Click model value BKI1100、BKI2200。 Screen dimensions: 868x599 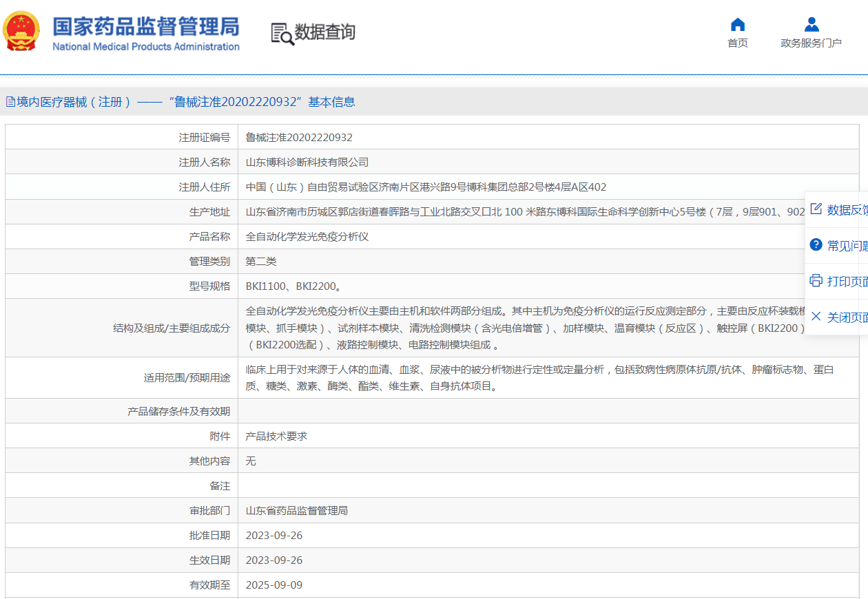[294, 286]
